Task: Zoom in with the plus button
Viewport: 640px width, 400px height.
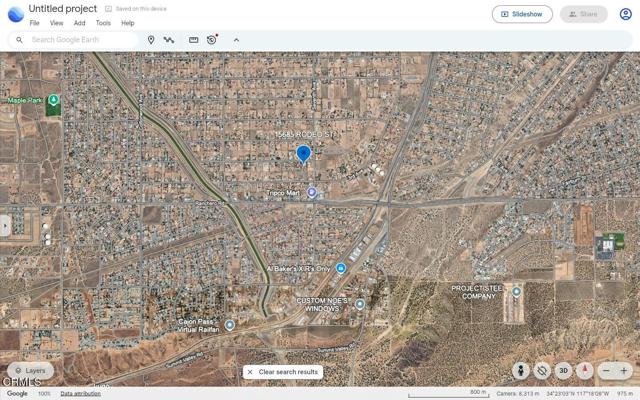Action: (624, 371)
